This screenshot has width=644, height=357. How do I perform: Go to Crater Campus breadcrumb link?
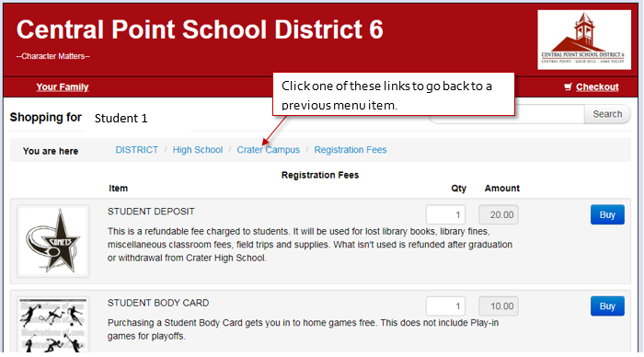[269, 150]
